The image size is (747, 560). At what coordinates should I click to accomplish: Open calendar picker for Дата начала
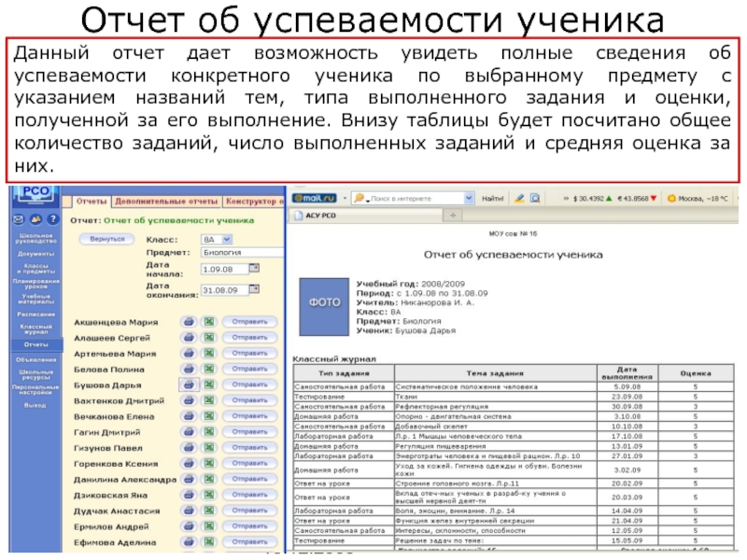tap(253, 269)
